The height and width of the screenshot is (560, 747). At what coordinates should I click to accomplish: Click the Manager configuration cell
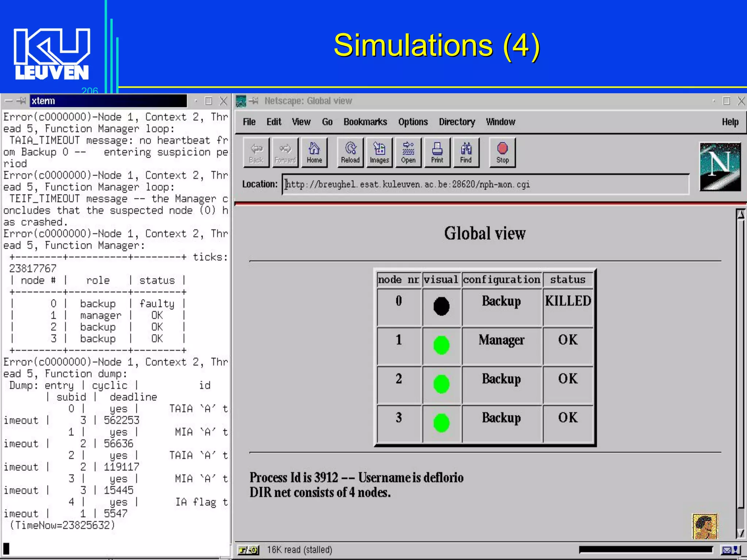[x=502, y=346]
